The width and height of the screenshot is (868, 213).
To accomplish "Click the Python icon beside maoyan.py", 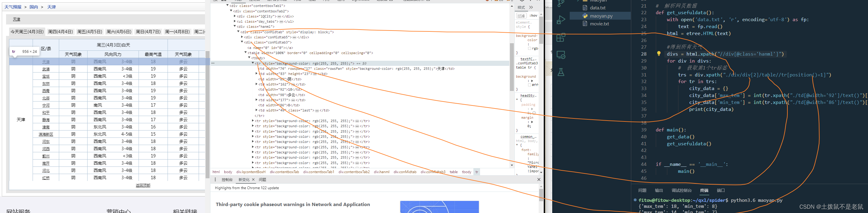I will [585, 16].
